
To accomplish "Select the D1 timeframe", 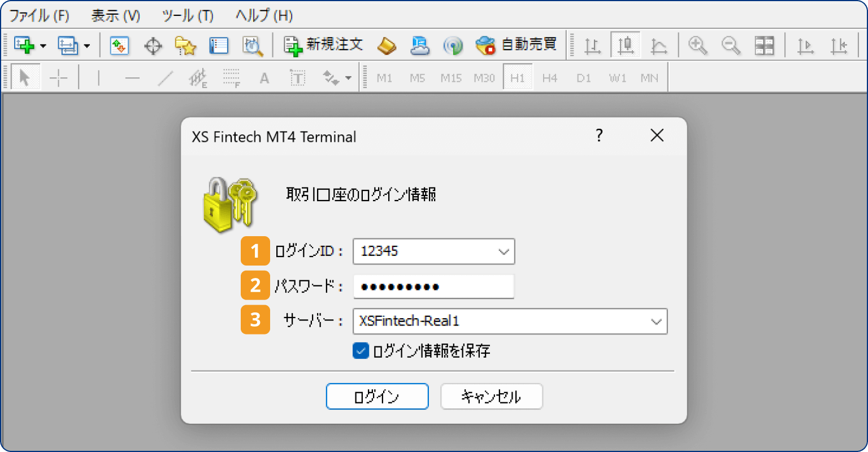I will 584,78.
